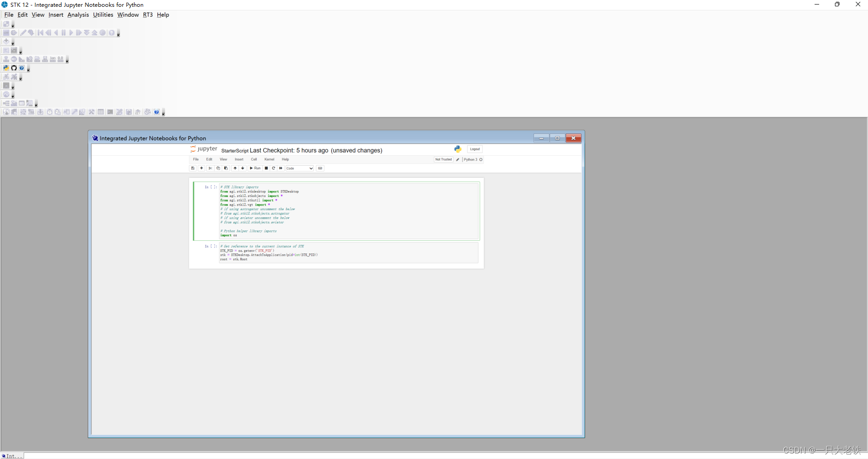Click the reverse play animation button

click(56, 33)
